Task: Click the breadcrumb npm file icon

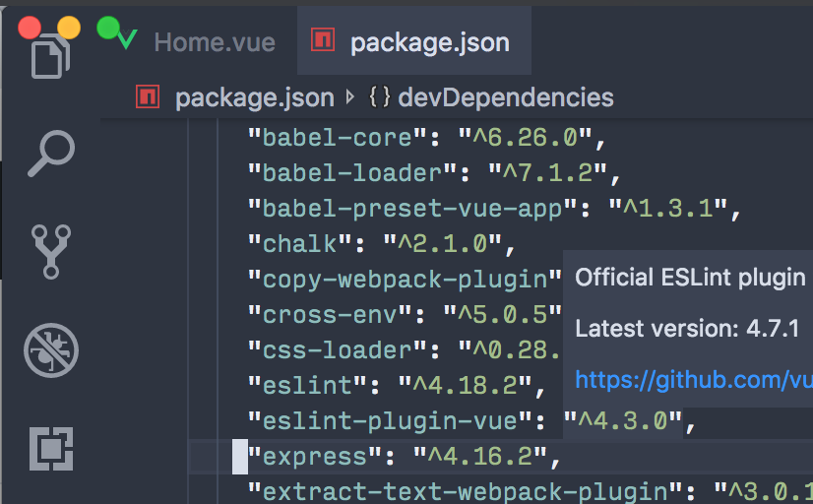Action: (x=148, y=96)
